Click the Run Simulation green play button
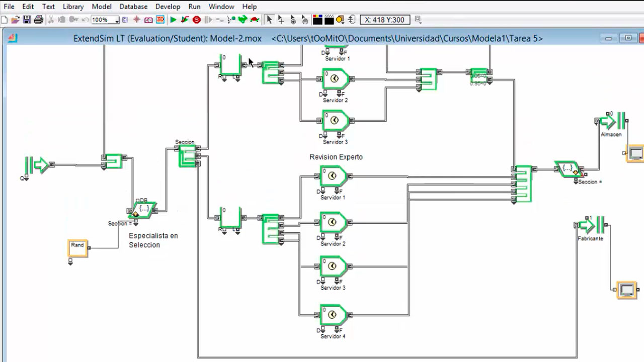 173,20
